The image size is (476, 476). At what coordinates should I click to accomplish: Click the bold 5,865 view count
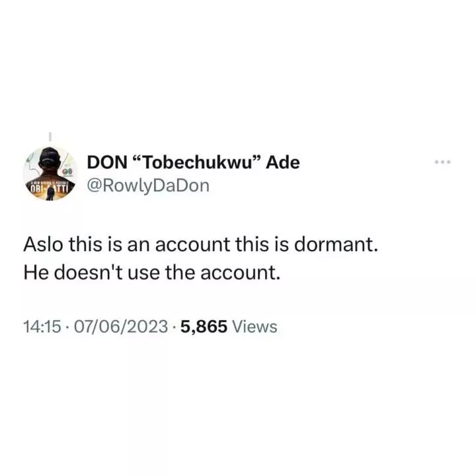(204, 327)
